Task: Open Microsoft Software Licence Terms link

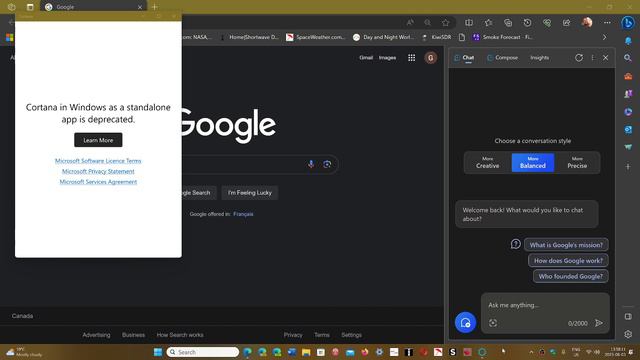Action: 98,161
